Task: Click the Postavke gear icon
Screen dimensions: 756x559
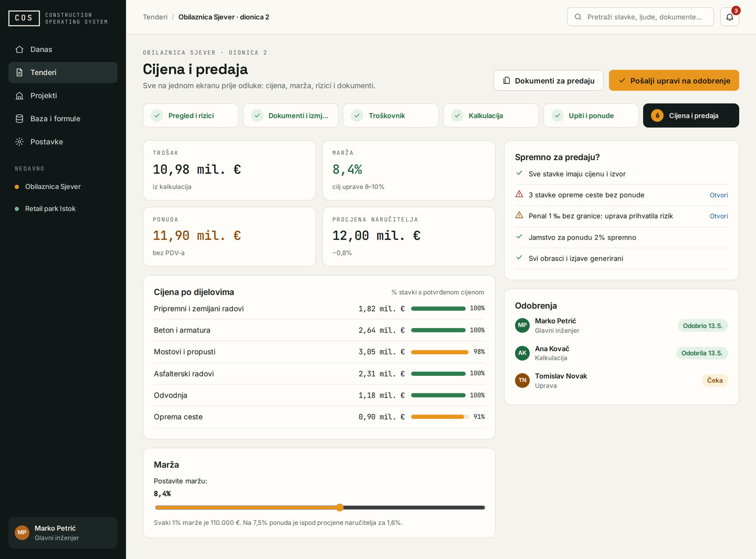Action: (x=19, y=142)
